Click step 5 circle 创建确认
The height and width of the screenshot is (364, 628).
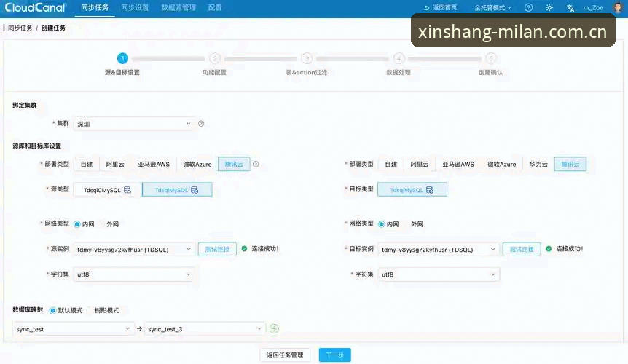click(x=490, y=58)
